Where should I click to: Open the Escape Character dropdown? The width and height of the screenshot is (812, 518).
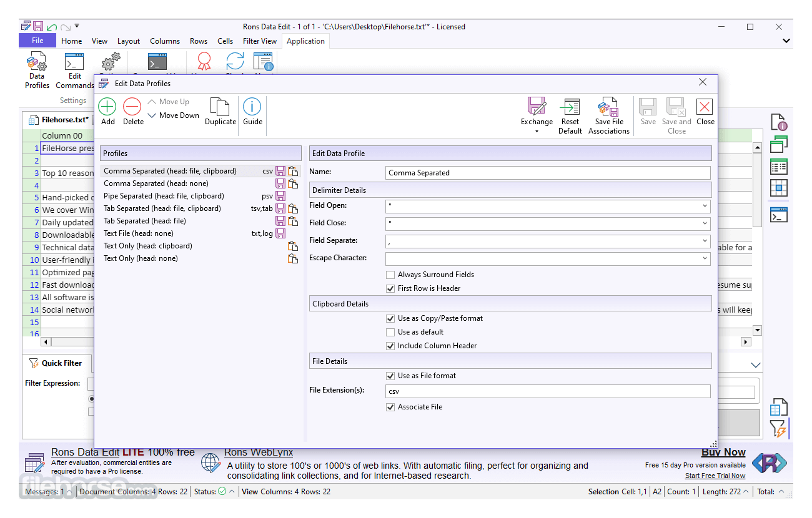(x=705, y=258)
